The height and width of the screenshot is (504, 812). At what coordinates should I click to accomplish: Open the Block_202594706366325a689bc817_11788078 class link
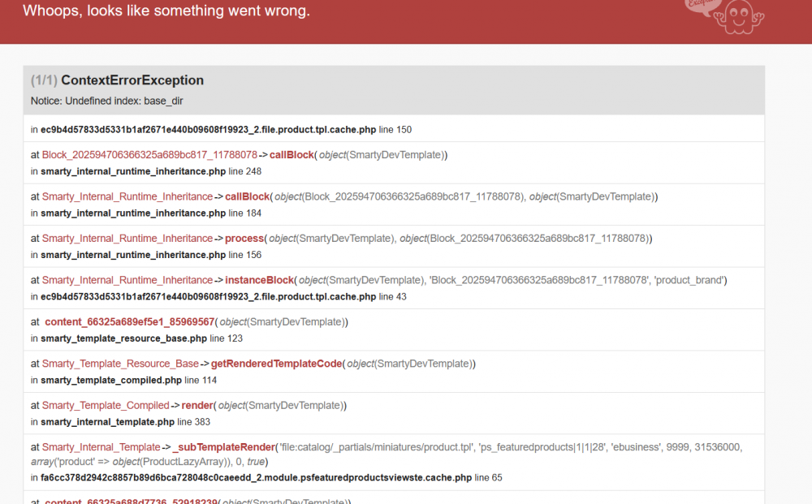pos(149,155)
